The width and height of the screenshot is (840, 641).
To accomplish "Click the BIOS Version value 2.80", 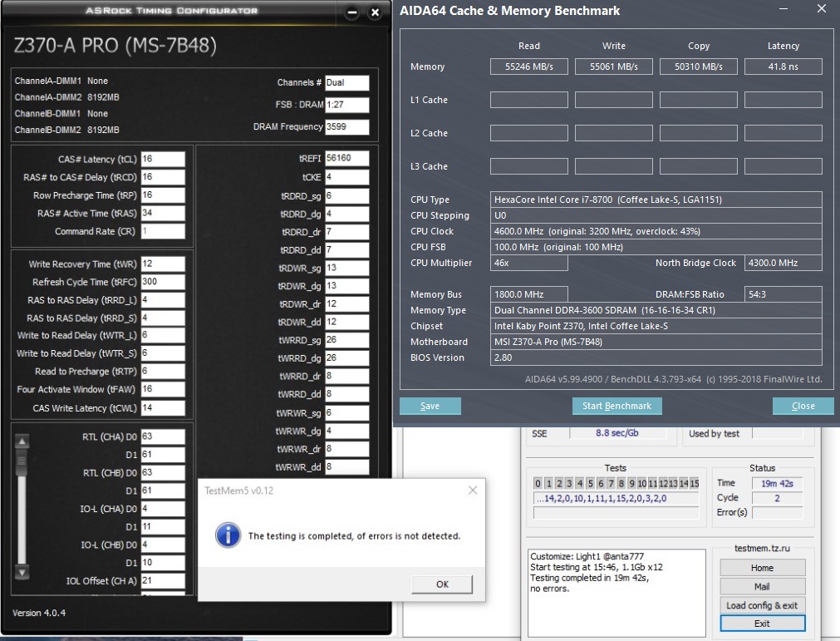I will pos(656,357).
